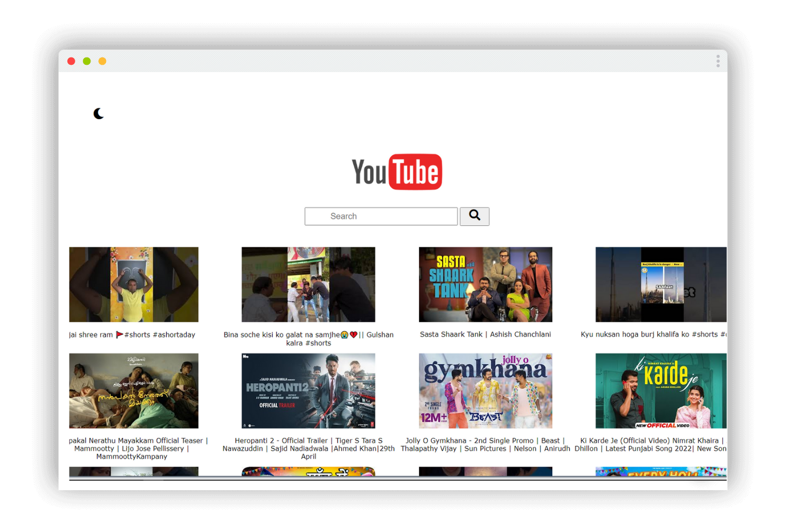Click 'pakal Nerathu Mayakkam Official Teaser' title
This screenshot has height=532, width=786.
138,448
